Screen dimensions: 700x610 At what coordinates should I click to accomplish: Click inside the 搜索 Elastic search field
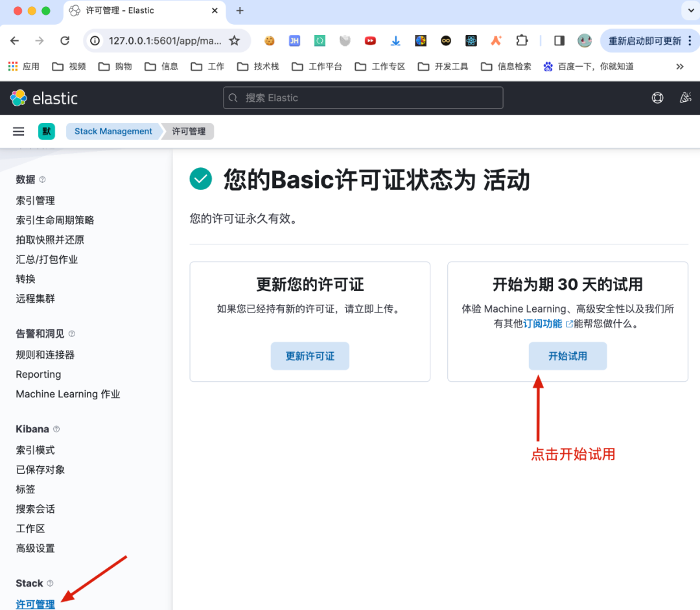[x=363, y=98]
